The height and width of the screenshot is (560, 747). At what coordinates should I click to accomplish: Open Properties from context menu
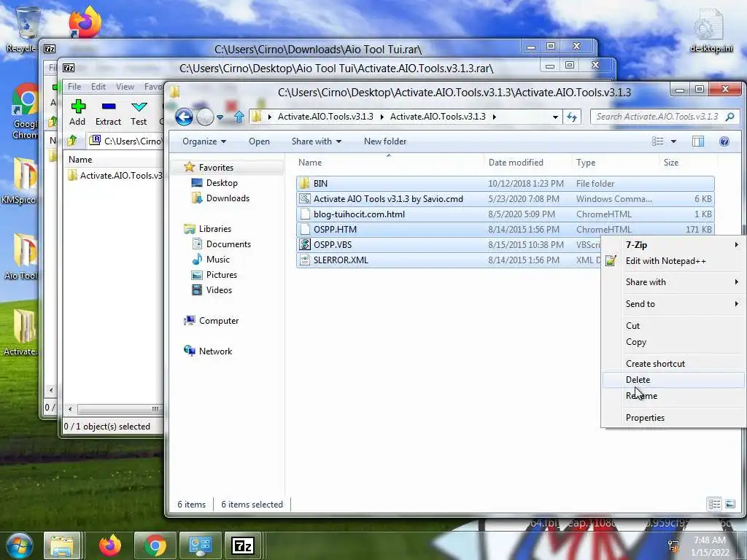point(673,418)
